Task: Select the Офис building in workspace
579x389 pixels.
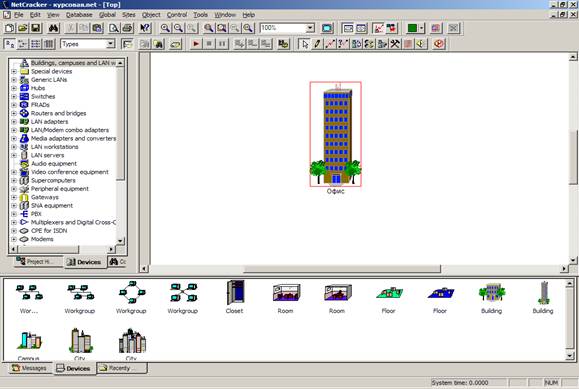Action: click(336, 134)
